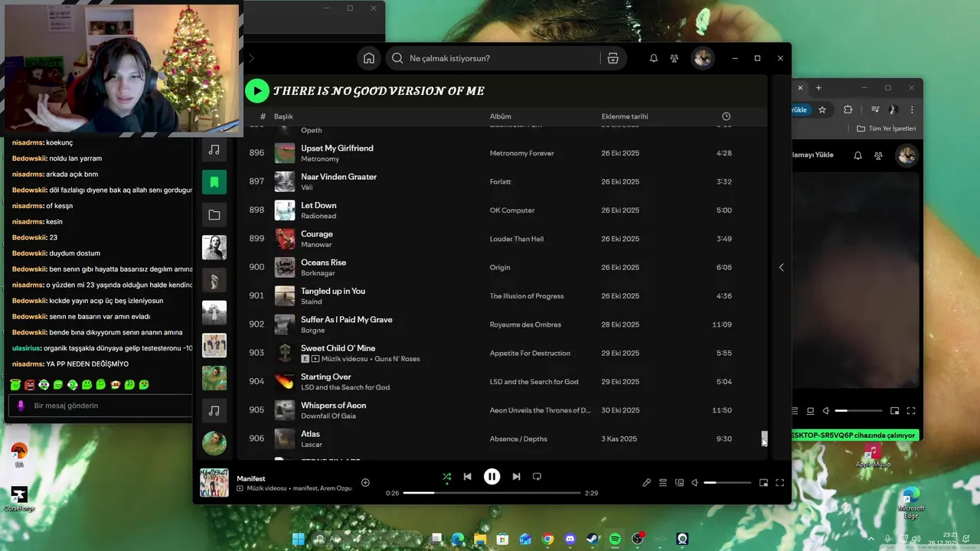This screenshot has width=980, height=551.
Task: Open Windows Start menu
Action: (298, 540)
